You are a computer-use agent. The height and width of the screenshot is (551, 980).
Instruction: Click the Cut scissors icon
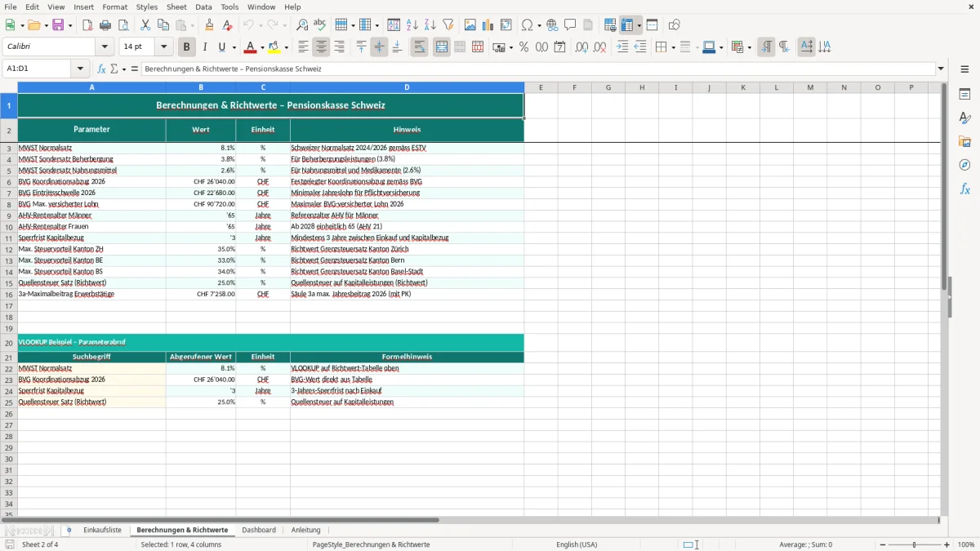click(x=145, y=25)
